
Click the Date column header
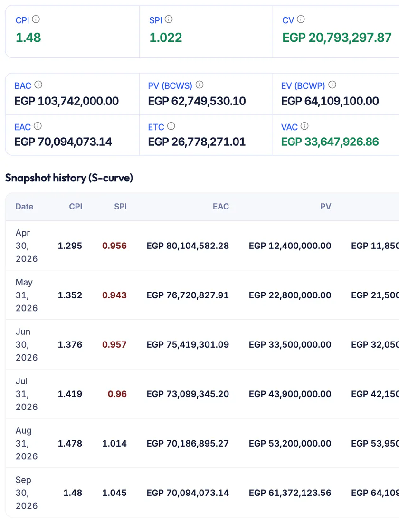coord(24,207)
